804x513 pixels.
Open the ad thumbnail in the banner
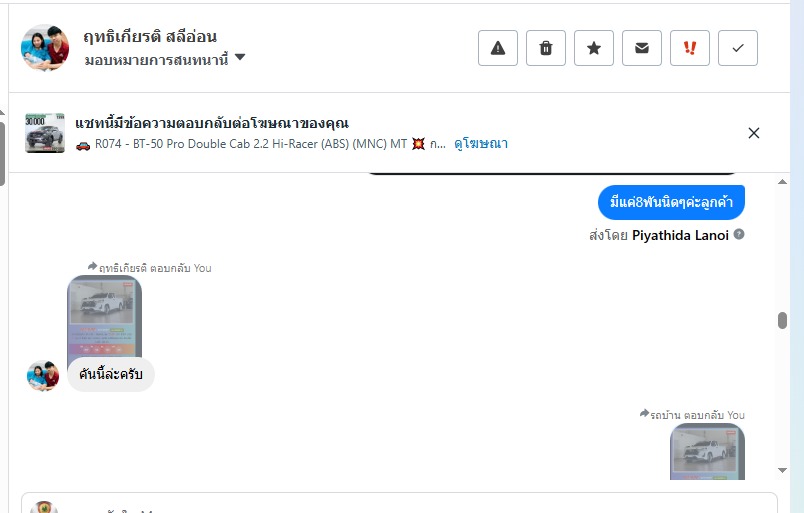point(45,133)
